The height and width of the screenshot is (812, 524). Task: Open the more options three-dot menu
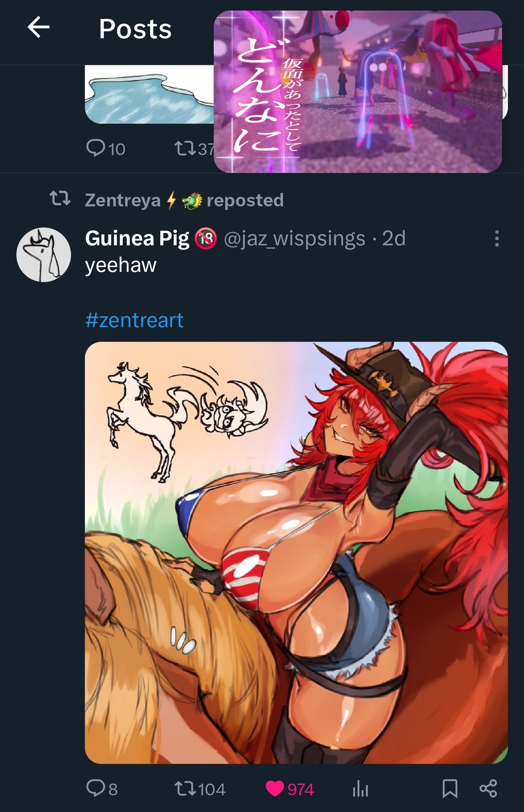497,239
